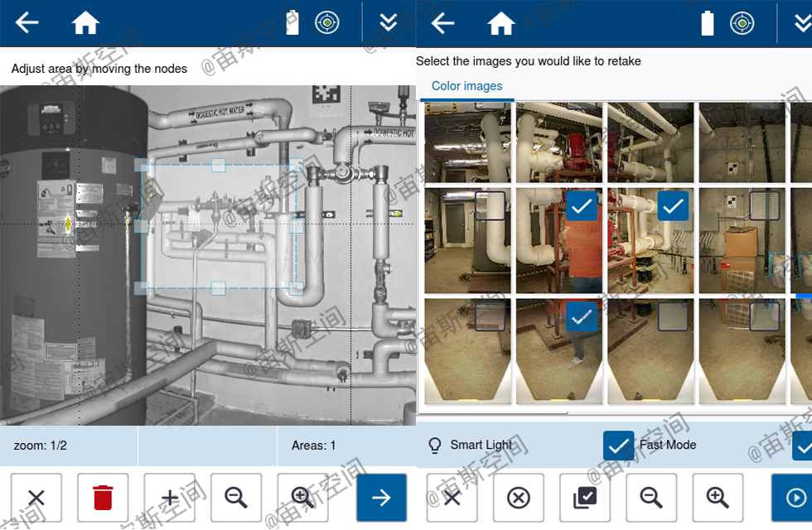The height and width of the screenshot is (530, 812).
Task: Check fourth image's checkbox in bottom row
Action: point(765,316)
